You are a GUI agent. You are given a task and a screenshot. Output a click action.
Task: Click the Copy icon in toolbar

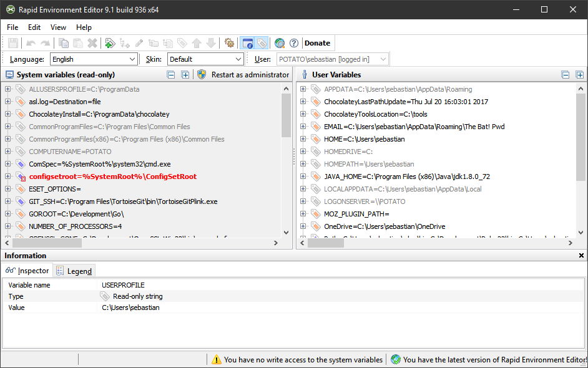point(64,43)
